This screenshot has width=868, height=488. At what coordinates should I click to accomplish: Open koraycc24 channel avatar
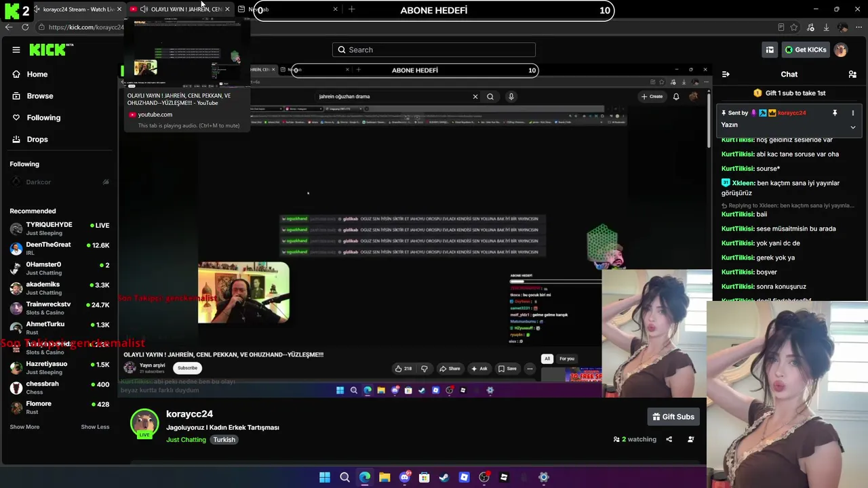[x=144, y=424]
